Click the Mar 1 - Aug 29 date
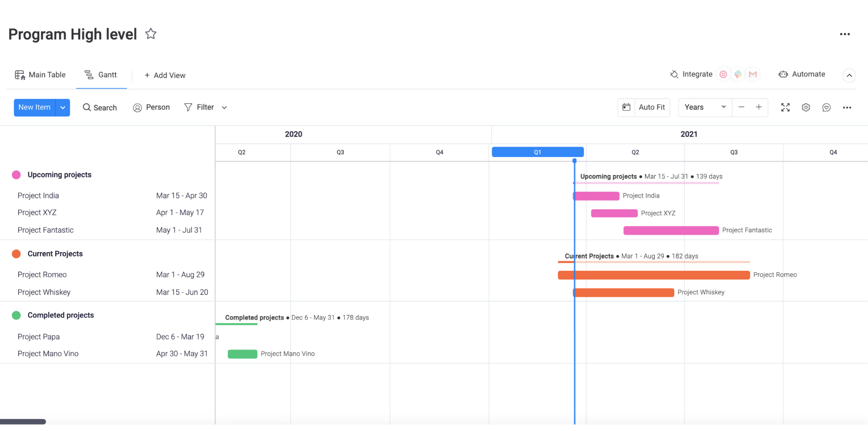The height and width of the screenshot is (431, 868). pyautogui.click(x=180, y=275)
